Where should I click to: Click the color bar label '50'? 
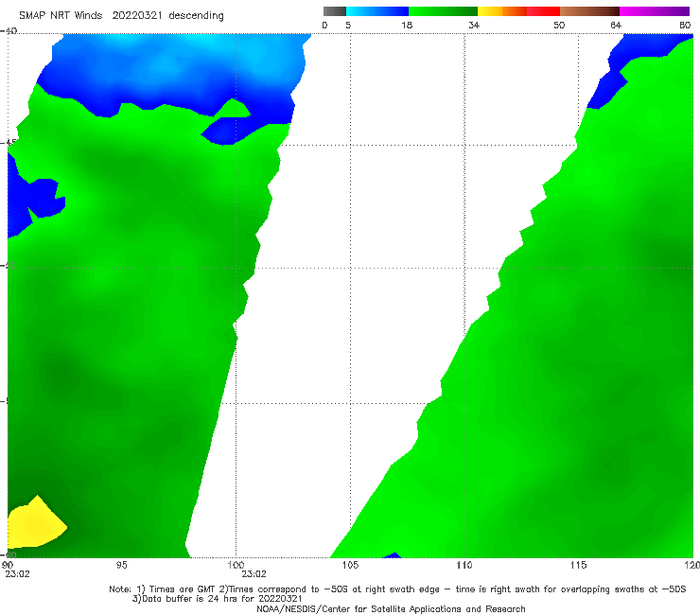(559, 26)
